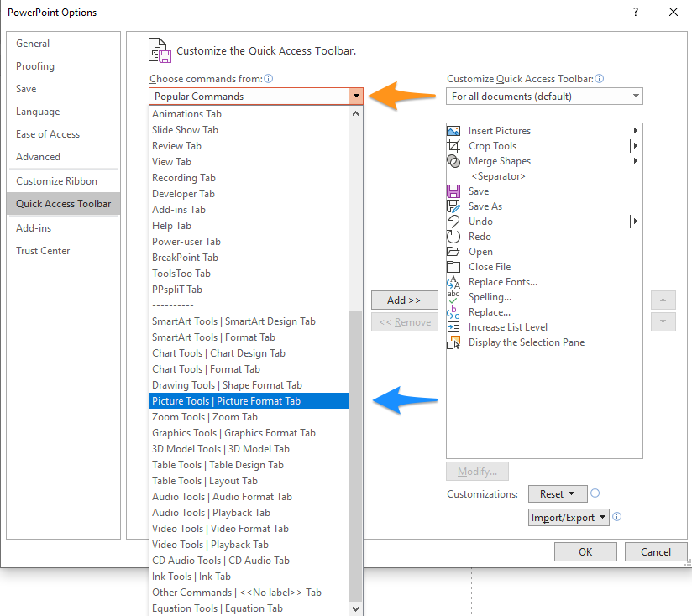Select the Merge Shapes icon
692x616 pixels.
pyautogui.click(x=453, y=161)
